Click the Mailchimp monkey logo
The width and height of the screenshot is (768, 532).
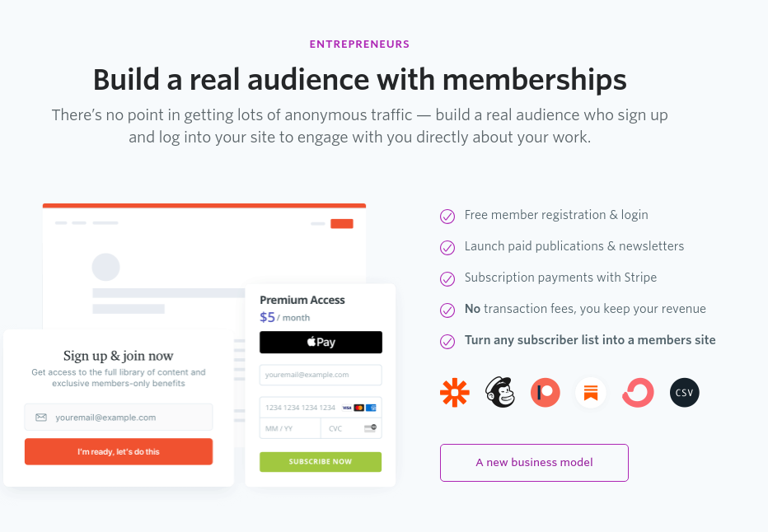coord(500,393)
